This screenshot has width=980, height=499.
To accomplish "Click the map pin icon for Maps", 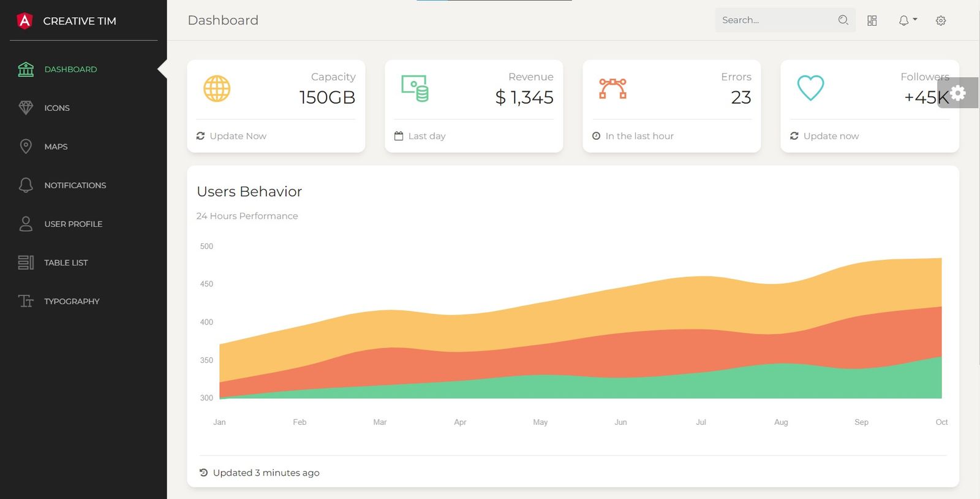I will coord(26,147).
